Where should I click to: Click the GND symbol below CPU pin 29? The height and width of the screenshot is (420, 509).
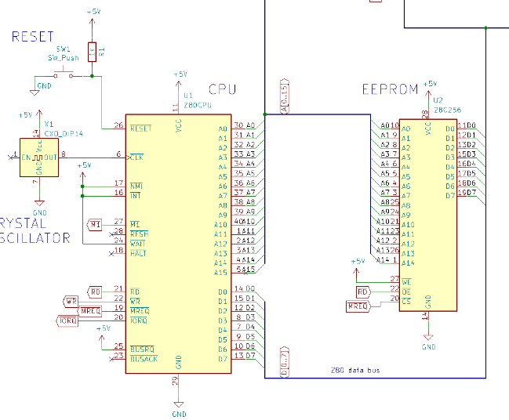(x=179, y=410)
